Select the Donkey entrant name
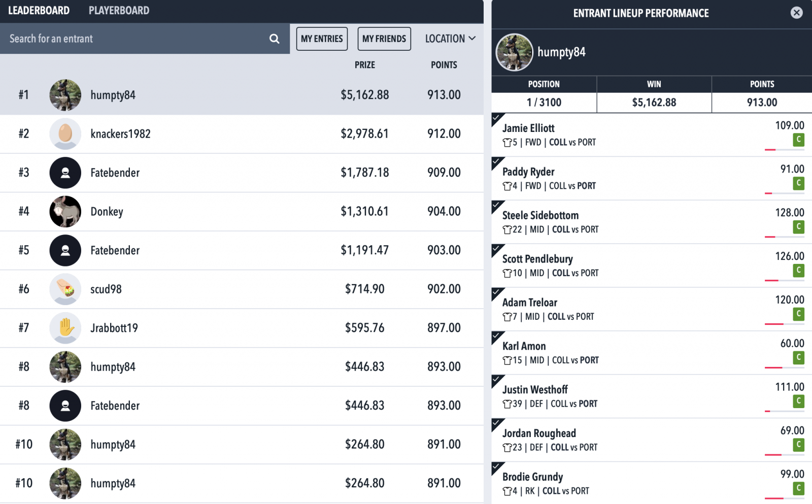 (107, 212)
